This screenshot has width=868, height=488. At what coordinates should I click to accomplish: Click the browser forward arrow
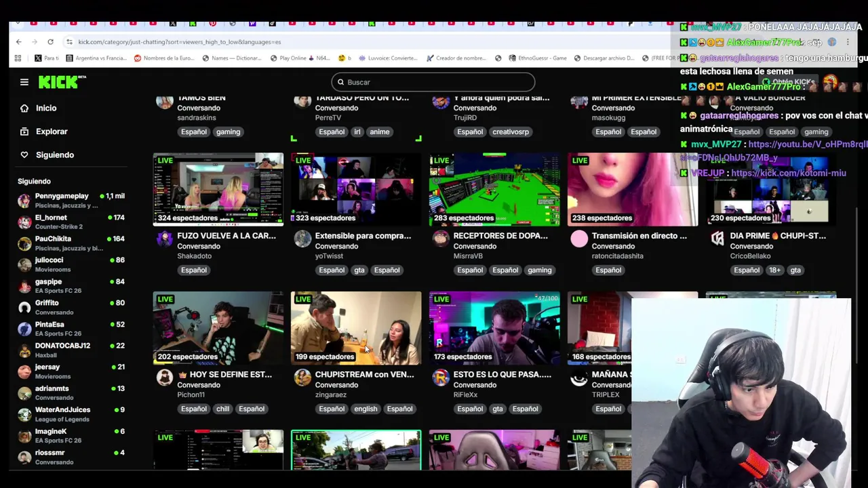coord(35,42)
